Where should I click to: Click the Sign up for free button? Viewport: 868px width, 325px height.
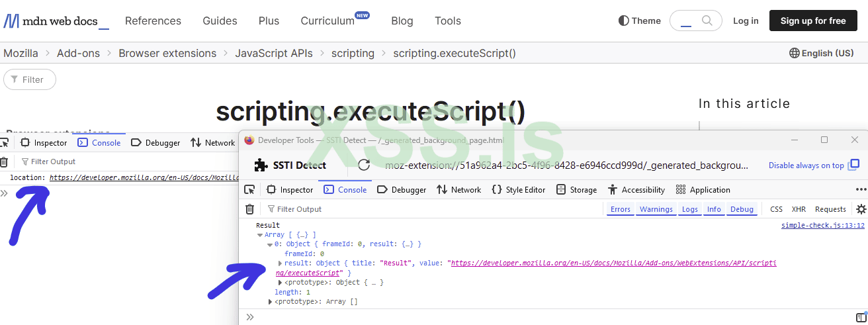tap(812, 21)
